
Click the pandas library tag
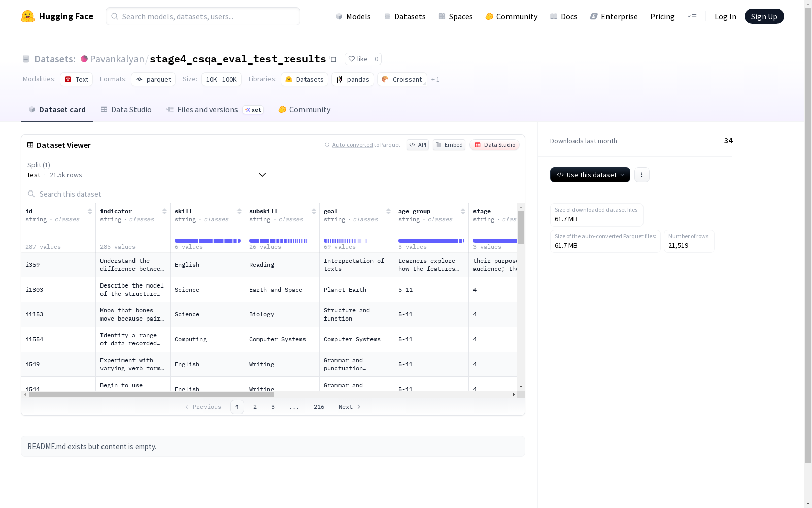click(353, 79)
